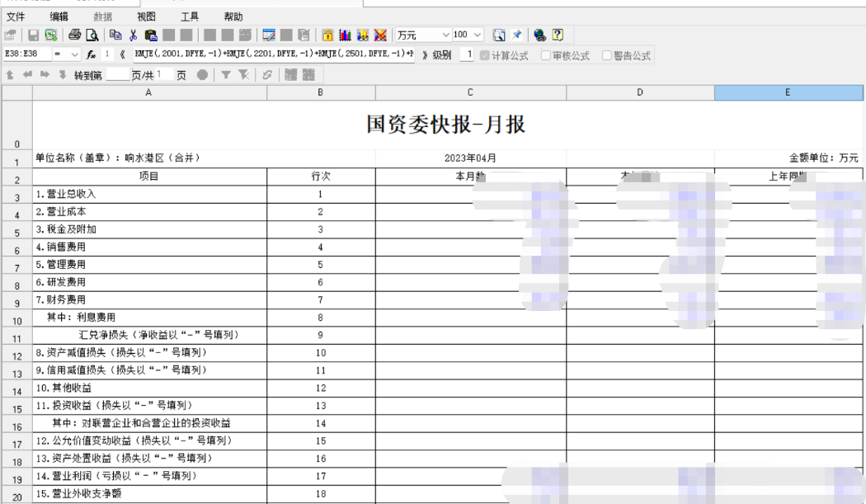Screen dimensions: 866x504
Task: Open the 工具 menu
Action: (x=189, y=16)
